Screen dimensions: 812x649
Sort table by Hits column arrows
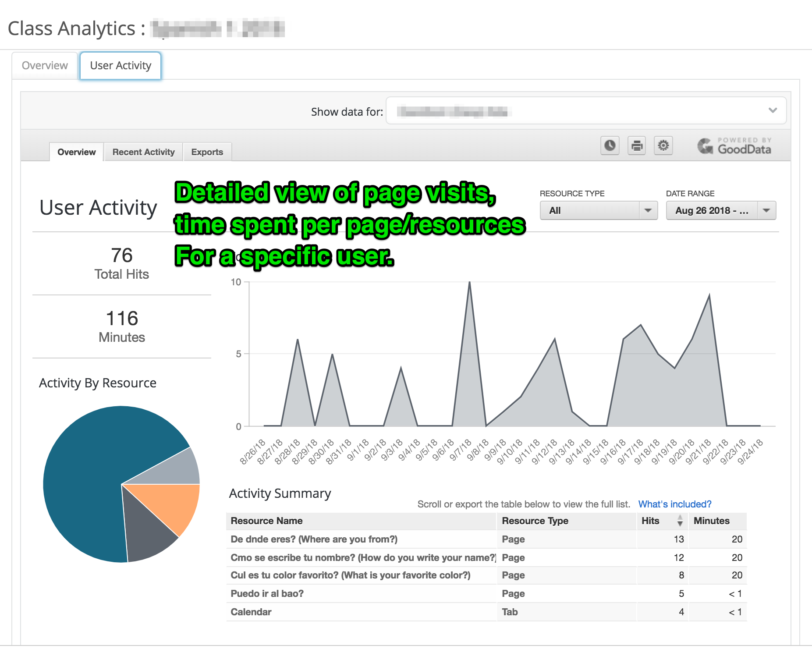[x=680, y=521]
